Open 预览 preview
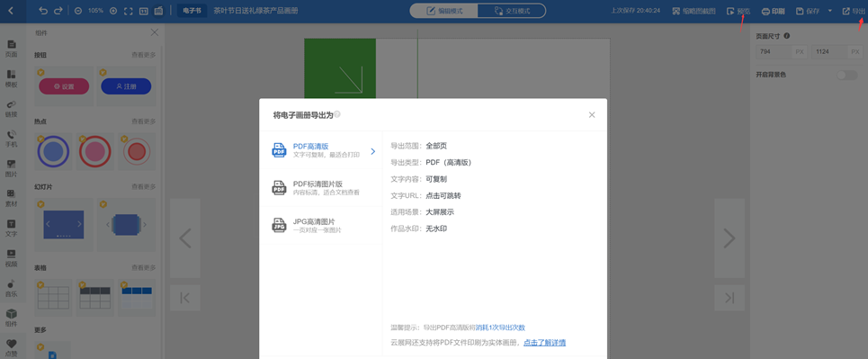 [x=738, y=11]
